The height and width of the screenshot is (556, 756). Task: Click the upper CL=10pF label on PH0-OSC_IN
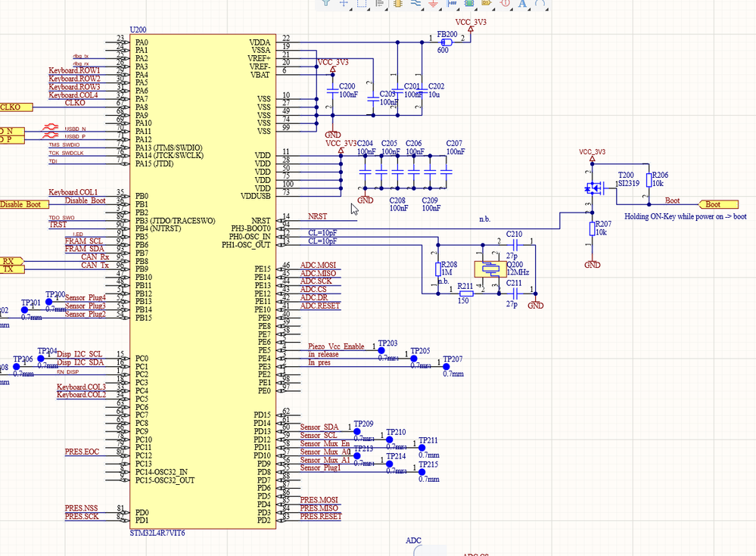322,233
